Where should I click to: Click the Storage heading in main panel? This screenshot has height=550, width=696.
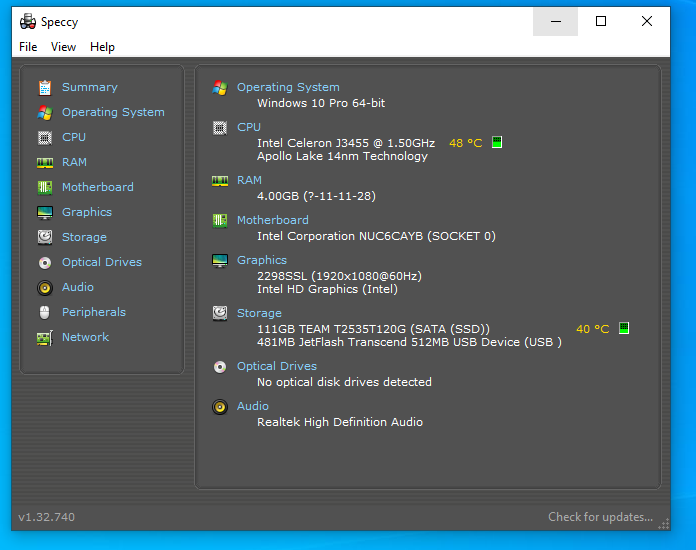pyautogui.click(x=259, y=313)
